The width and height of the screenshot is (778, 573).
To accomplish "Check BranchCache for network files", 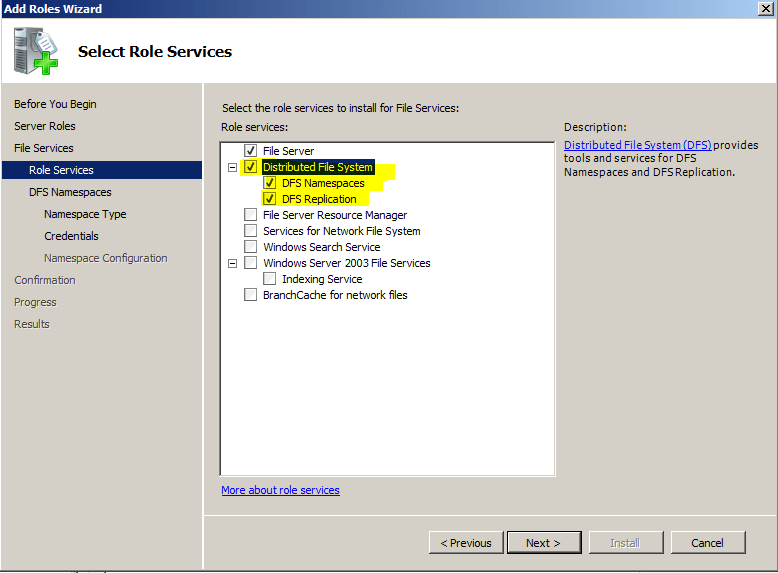I will coord(251,295).
